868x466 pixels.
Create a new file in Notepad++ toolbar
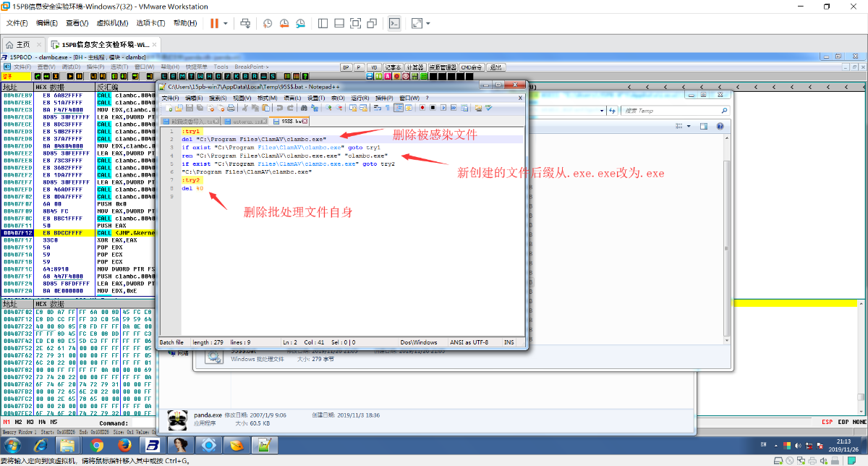pyautogui.click(x=169, y=108)
